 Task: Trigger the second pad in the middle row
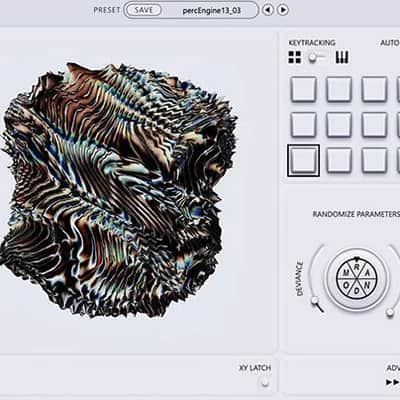[x=339, y=125]
